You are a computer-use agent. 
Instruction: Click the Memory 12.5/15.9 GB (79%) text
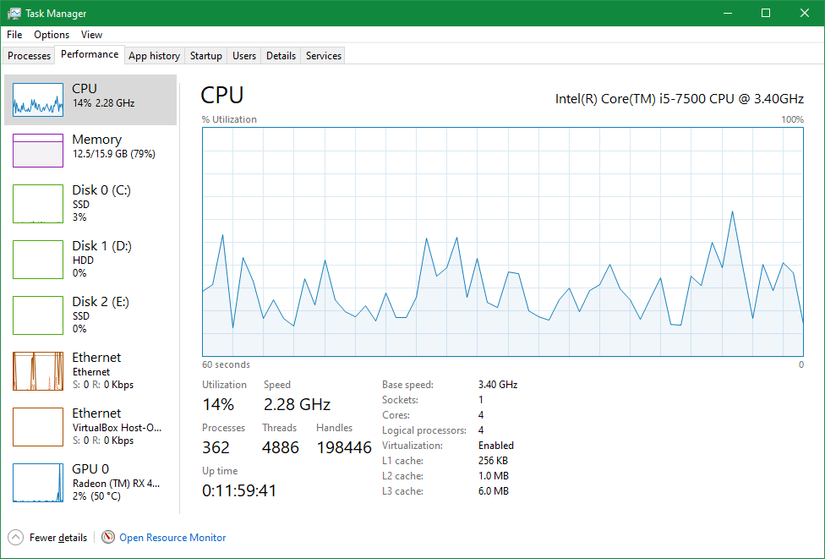point(114,154)
